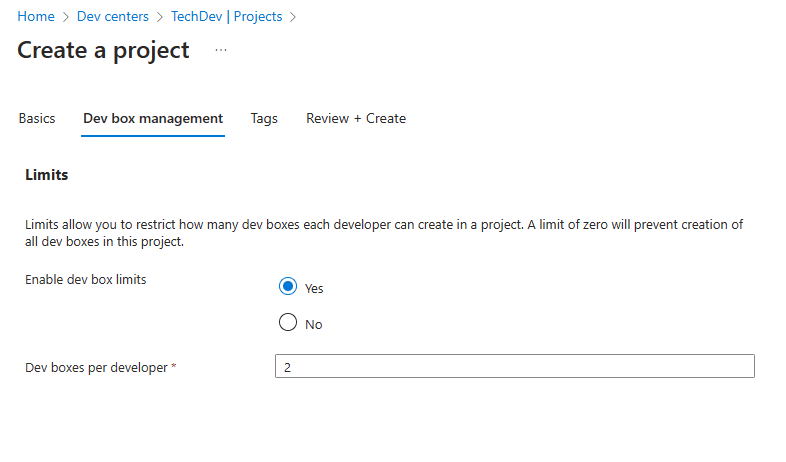The height and width of the screenshot is (462, 786).
Task: Focus the Dev boxes per developer field
Action: pyautogui.click(x=514, y=367)
